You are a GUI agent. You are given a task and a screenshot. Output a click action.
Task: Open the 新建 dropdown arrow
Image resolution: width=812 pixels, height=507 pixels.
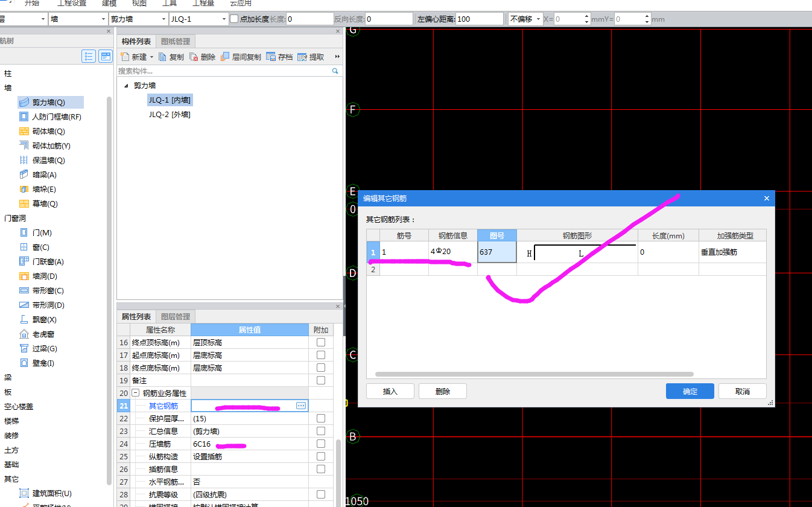click(151, 57)
